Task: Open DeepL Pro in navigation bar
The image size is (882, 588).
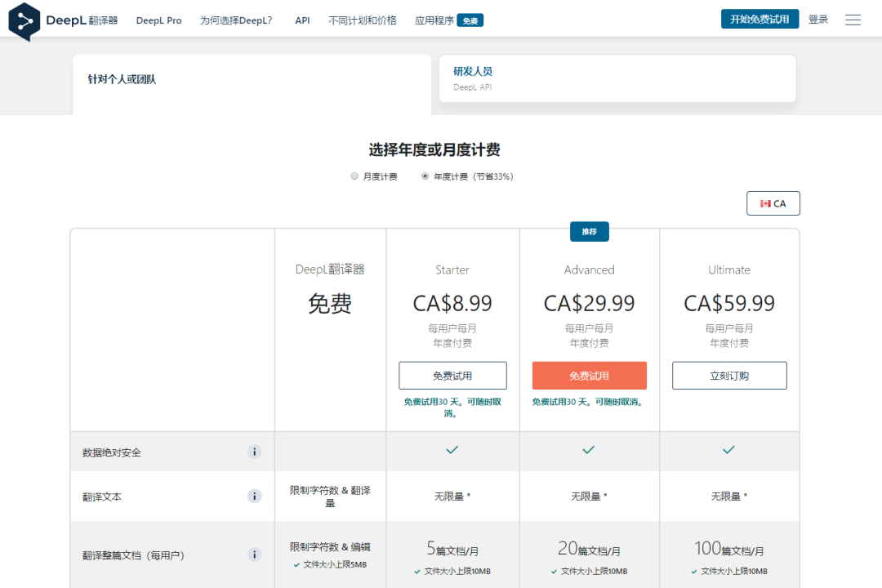Action: coord(158,20)
